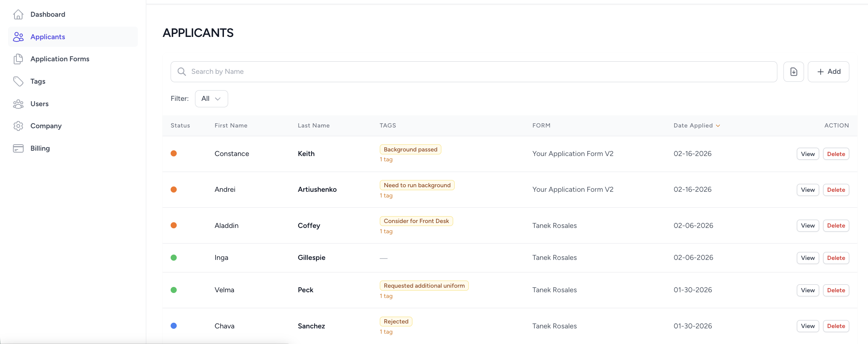Viewport: 868px width, 344px height.
Task: Click the orange status dot for Aladdin
Action: [174, 225]
